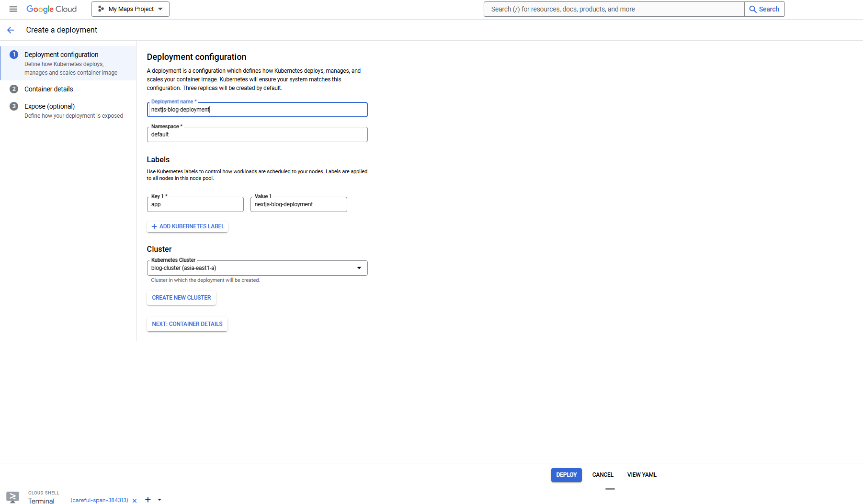
Task: Click CREATE NEW CLUSTER
Action: click(x=181, y=297)
